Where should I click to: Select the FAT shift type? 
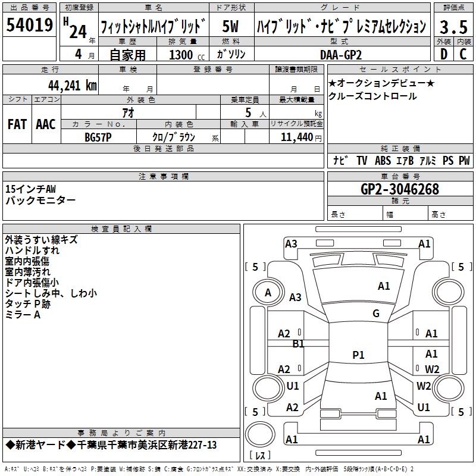click(17, 124)
